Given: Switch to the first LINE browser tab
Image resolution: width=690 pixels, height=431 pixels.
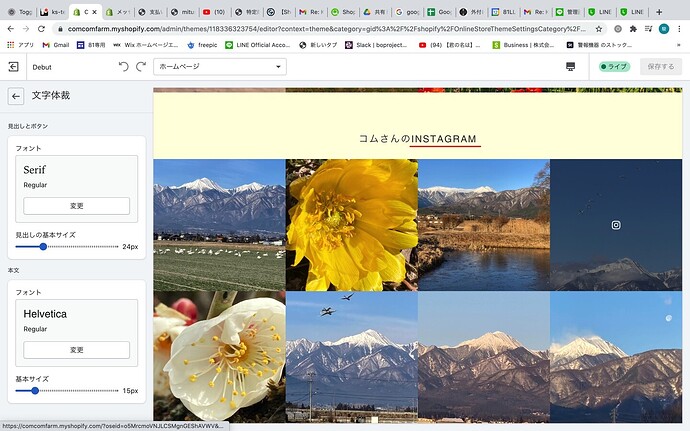Looking at the screenshot, I should click(600, 12).
